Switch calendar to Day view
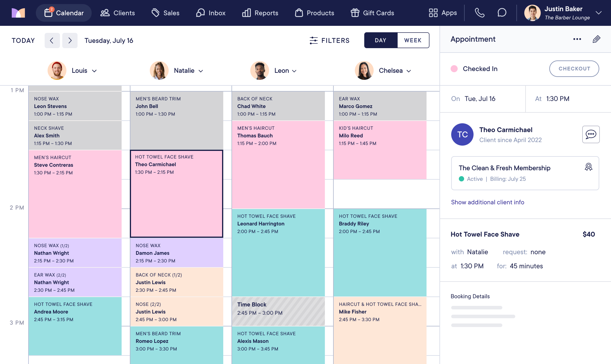Image resolution: width=611 pixels, height=364 pixels. [380, 41]
